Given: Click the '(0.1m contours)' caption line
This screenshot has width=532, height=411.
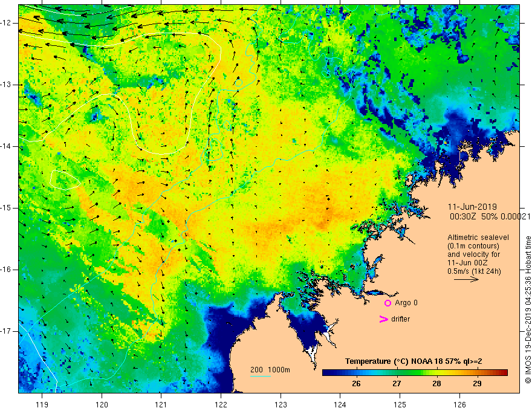Looking at the screenshot, I should pos(473,246).
